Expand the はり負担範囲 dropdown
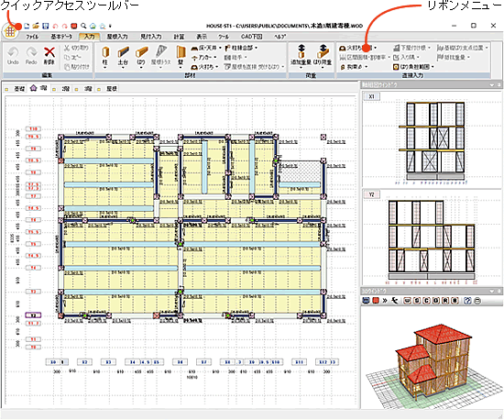 click(413, 67)
